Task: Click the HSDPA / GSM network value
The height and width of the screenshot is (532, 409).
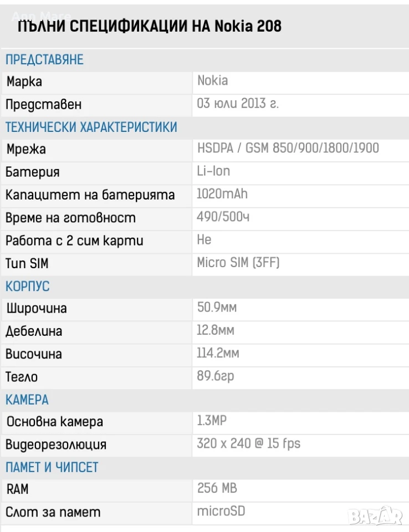Action: coord(288,149)
